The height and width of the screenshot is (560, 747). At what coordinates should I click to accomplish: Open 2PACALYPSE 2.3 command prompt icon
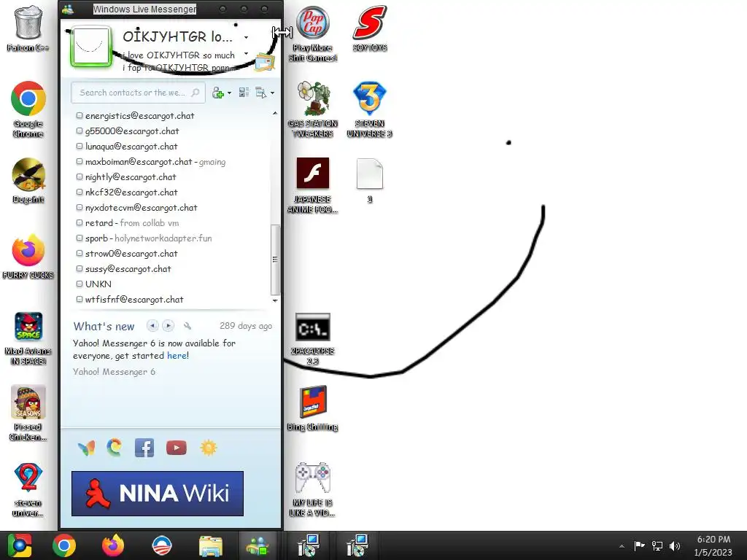[x=312, y=338]
